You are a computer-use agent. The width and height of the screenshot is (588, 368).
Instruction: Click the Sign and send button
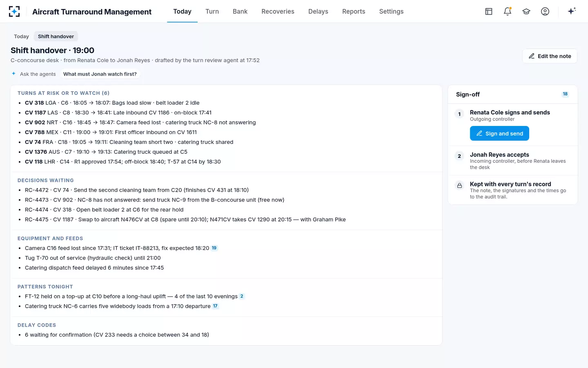(499, 133)
